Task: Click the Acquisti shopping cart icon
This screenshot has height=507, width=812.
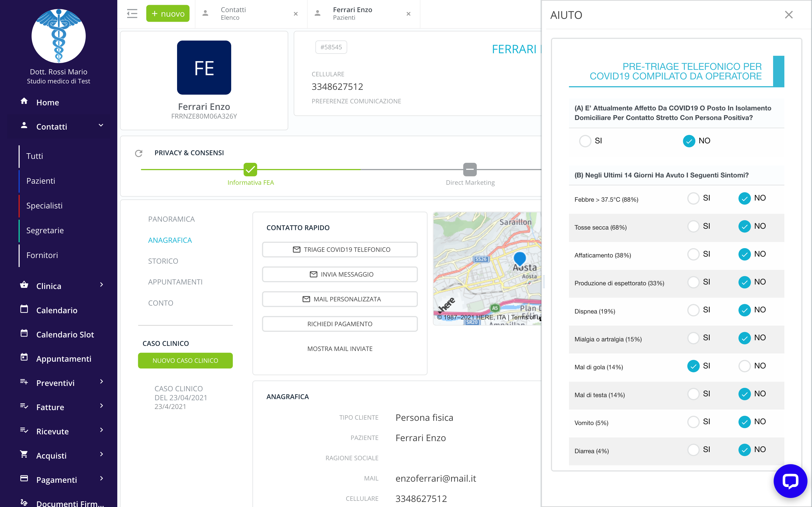Action: [x=24, y=454]
